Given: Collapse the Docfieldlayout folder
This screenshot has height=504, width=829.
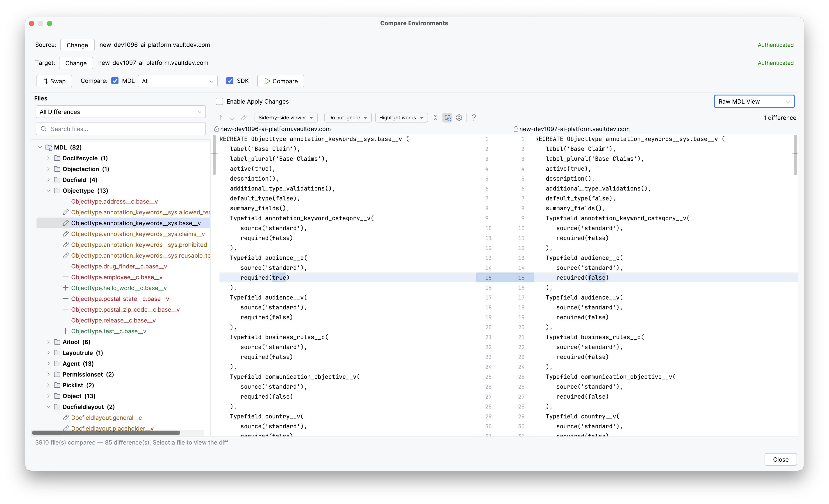Looking at the screenshot, I should point(48,407).
